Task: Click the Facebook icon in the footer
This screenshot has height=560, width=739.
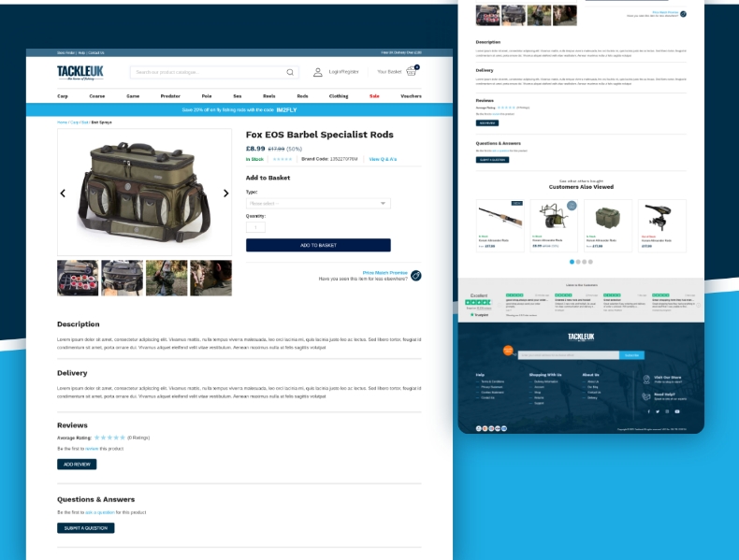Action: [x=648, y=411]
